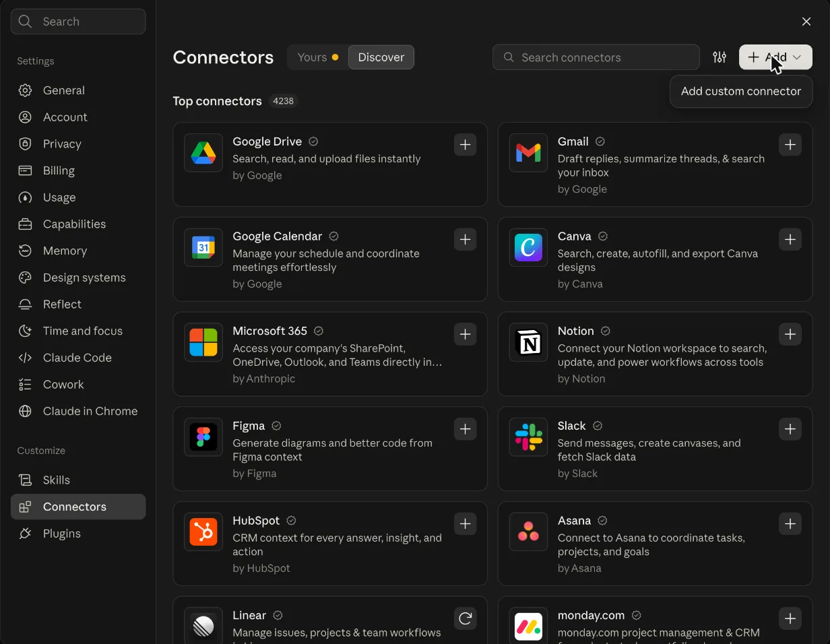830x644 pixels.
Task: Add the Google Drive connector plus button
Action: click(x=465, y=145)
